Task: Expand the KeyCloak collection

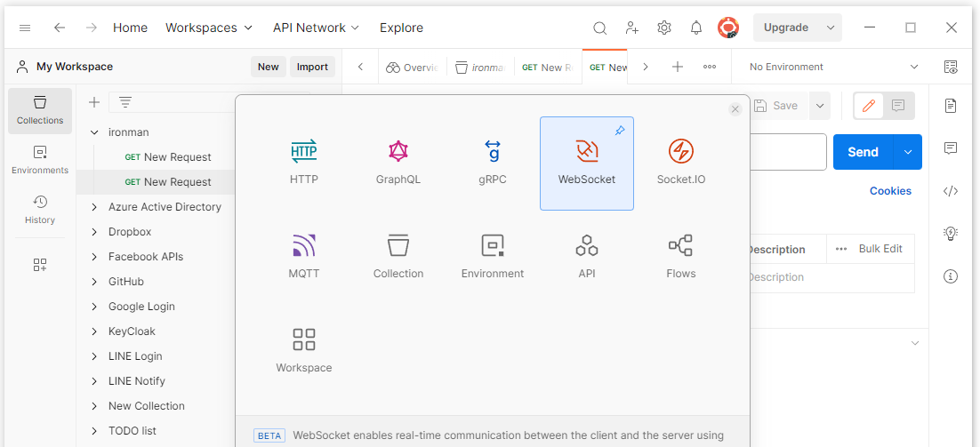Action: pyautogui.click(x=94, y=331)
